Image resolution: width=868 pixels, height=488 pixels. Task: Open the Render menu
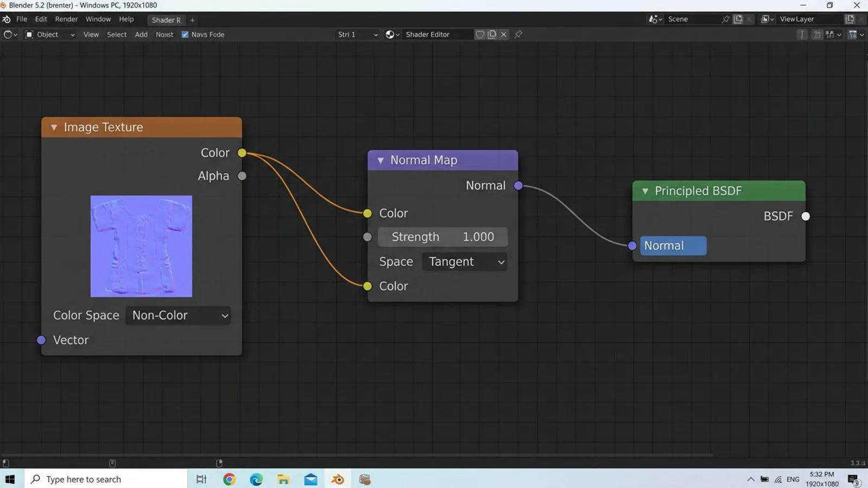point(66,19)
